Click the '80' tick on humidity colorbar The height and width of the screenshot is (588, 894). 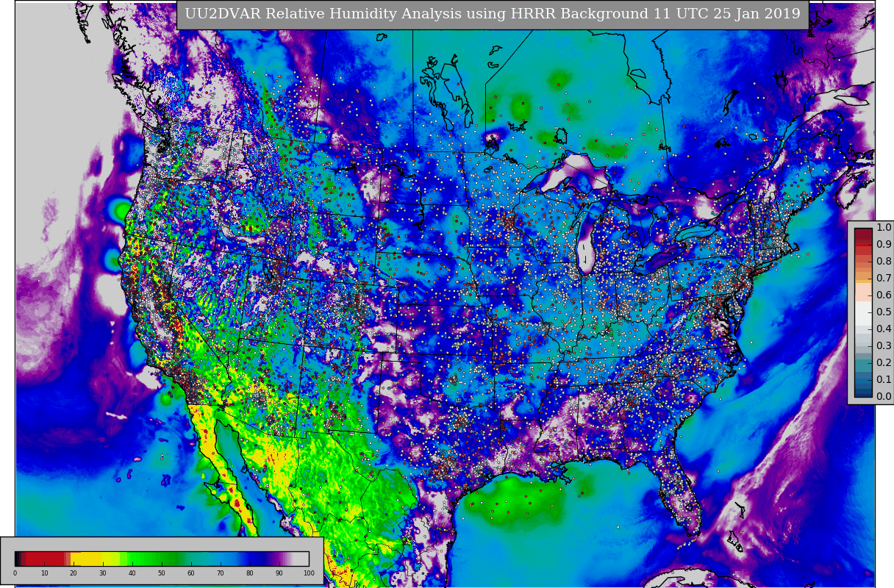tap(250, 573)
